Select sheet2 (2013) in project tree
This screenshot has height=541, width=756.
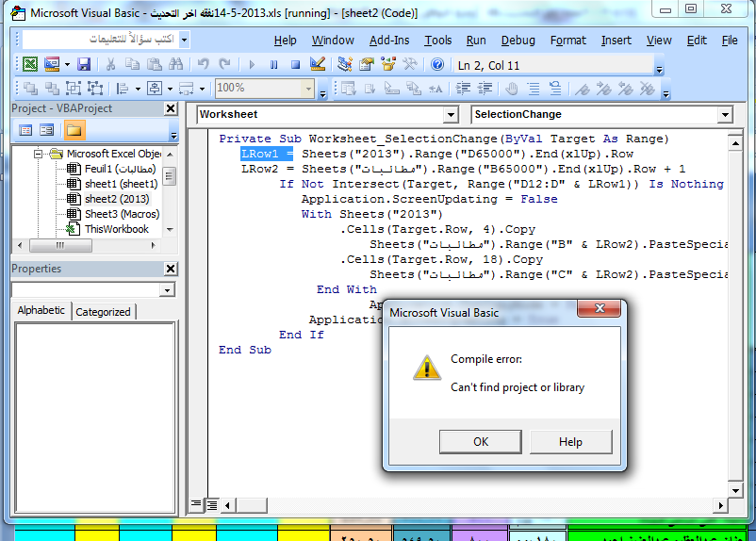pos(117,199)
